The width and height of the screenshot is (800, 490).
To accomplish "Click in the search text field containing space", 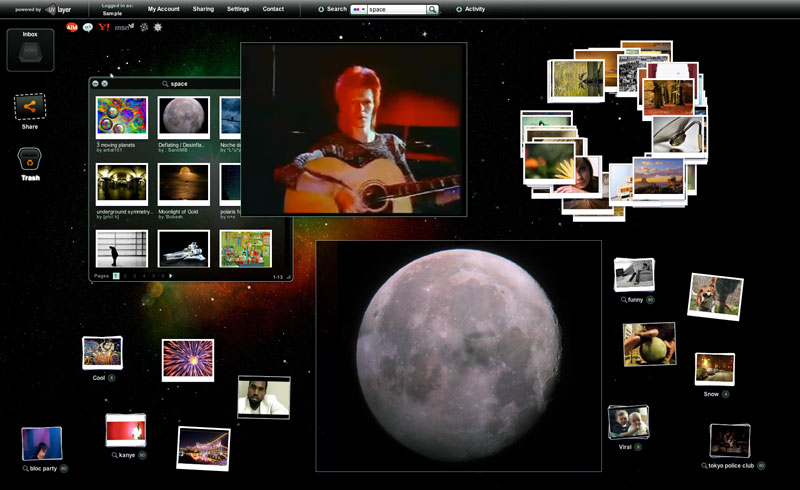I will pyautogui.click(x=396, y=9).
